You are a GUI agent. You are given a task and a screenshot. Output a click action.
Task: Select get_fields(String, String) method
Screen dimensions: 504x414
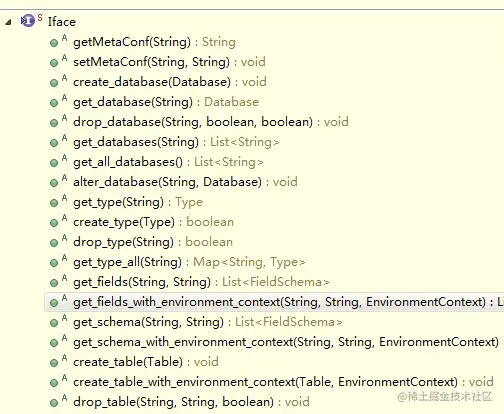201,282
